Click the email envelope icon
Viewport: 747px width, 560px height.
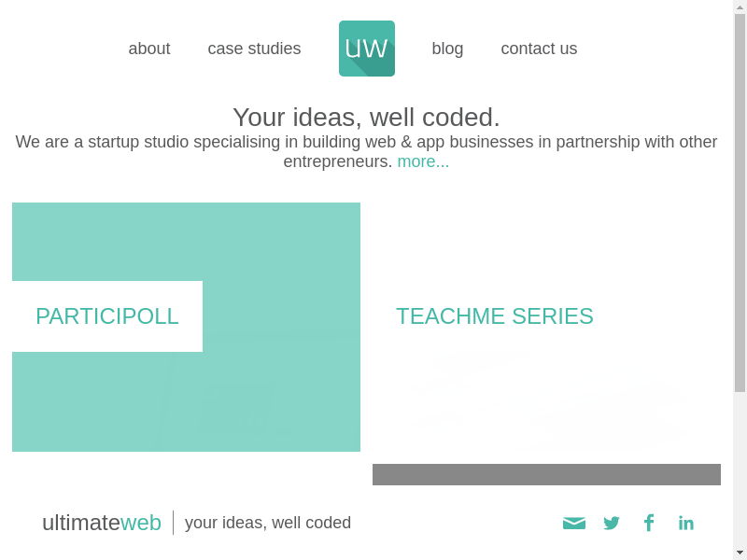click(574, 523)
